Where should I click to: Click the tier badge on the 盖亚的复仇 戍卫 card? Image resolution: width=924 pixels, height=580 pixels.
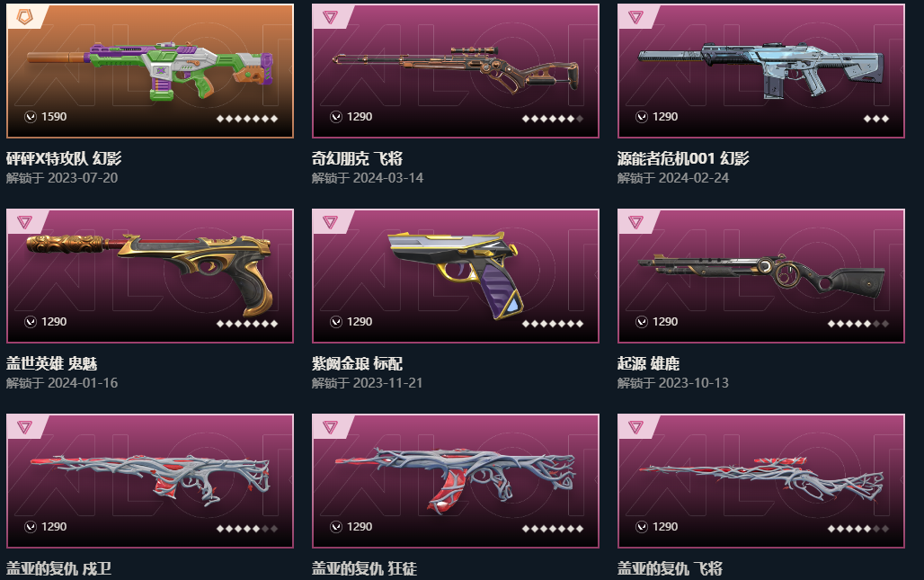[24, 427]
